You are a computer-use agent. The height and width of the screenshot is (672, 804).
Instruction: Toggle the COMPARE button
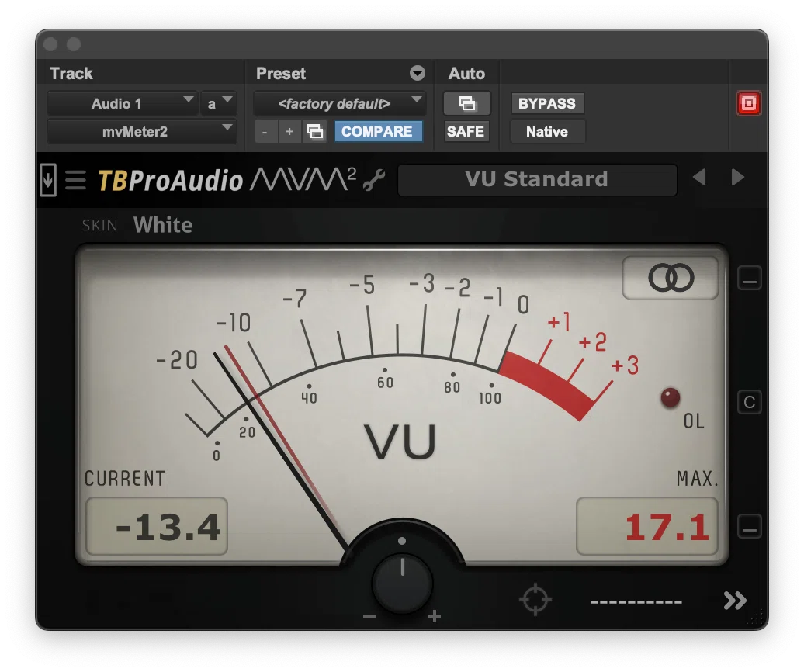(378, 132)
